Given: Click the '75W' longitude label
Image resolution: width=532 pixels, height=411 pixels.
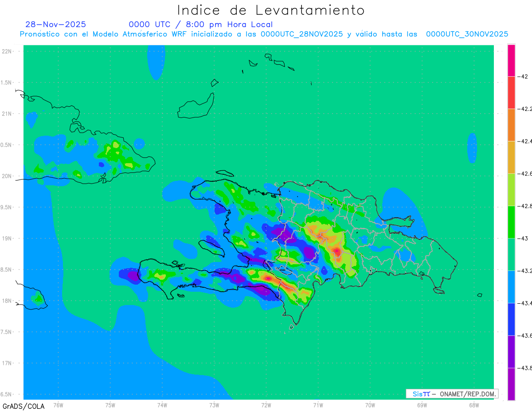Looking at the screenshot, I should point(110,405).
